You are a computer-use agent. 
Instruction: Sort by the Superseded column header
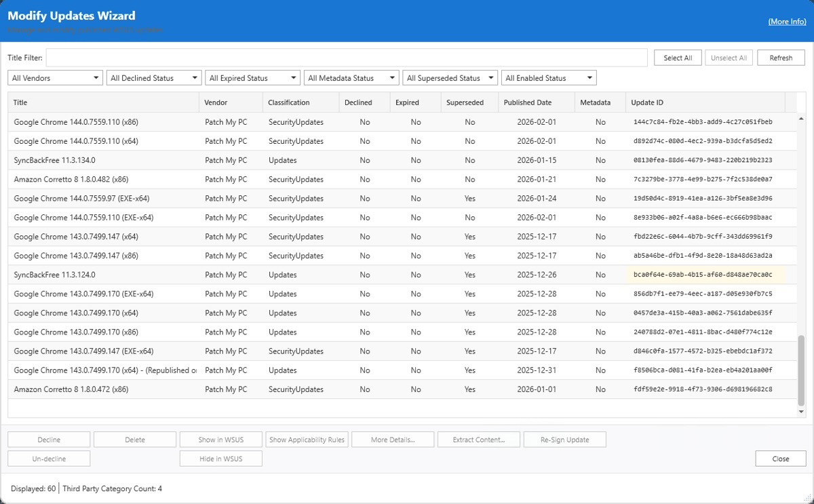pyautogui.click(x=469, y=102)
